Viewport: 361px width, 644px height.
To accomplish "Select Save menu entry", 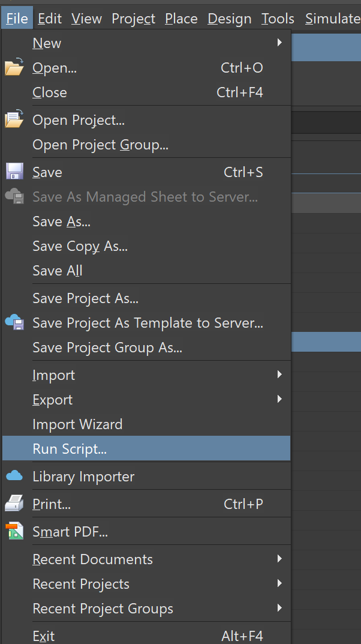I will [146, 172].
